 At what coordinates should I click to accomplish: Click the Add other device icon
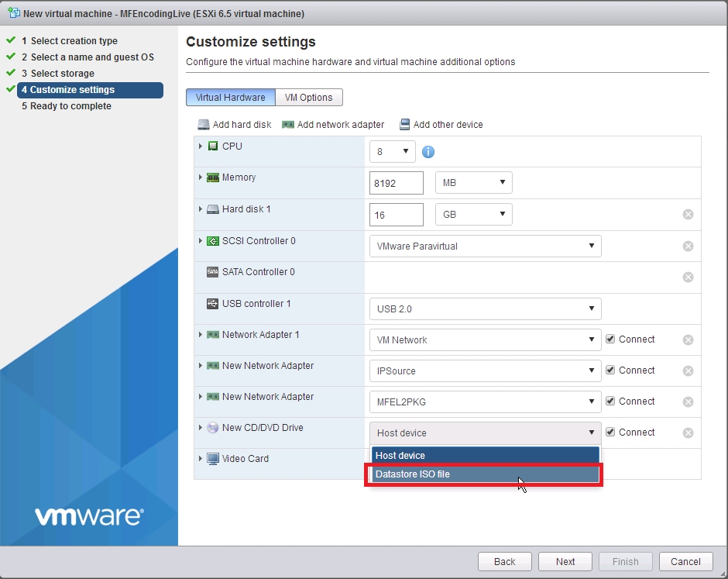(404, 125)
